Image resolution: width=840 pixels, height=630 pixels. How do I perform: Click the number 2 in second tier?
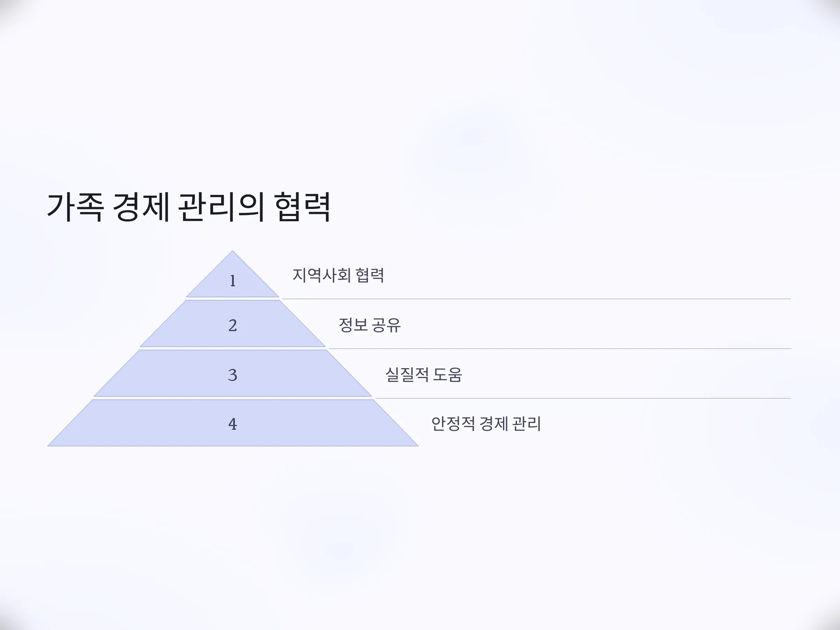click(x=232, y=325)
